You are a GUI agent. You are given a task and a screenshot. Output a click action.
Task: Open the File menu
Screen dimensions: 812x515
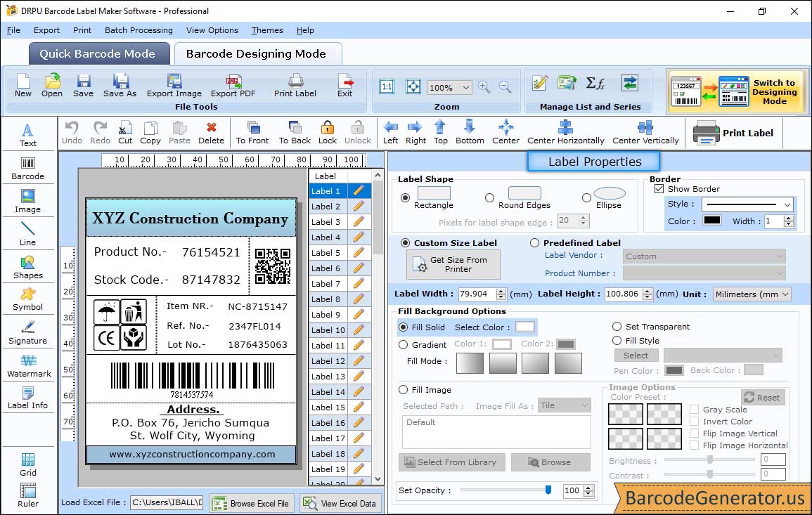(x=13, y=30)
